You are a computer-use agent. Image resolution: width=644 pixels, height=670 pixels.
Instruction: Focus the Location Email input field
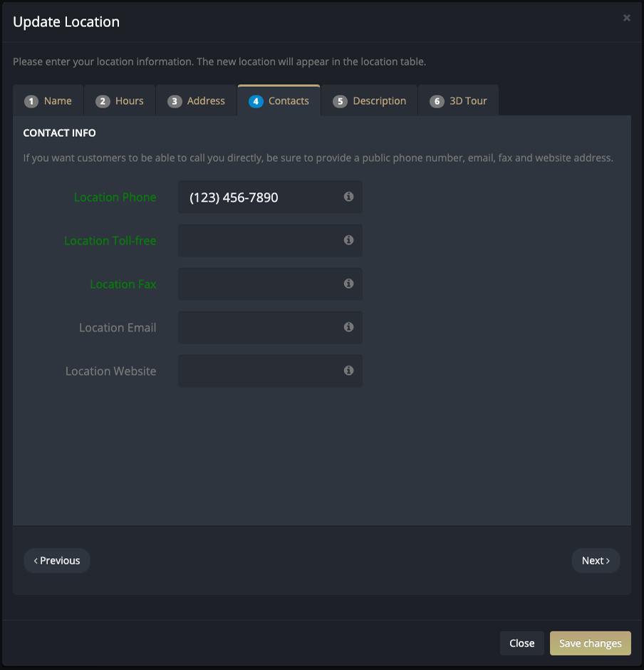click(270, 327)
